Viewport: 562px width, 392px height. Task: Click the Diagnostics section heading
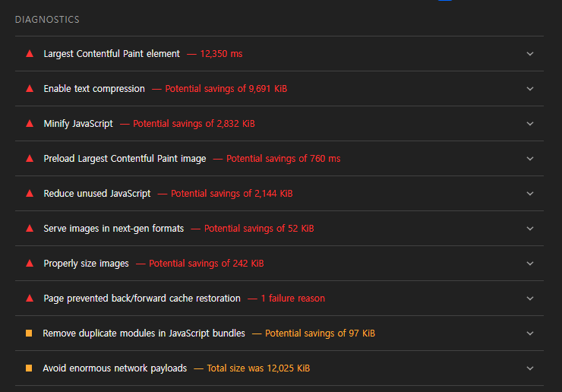[47, 20]
